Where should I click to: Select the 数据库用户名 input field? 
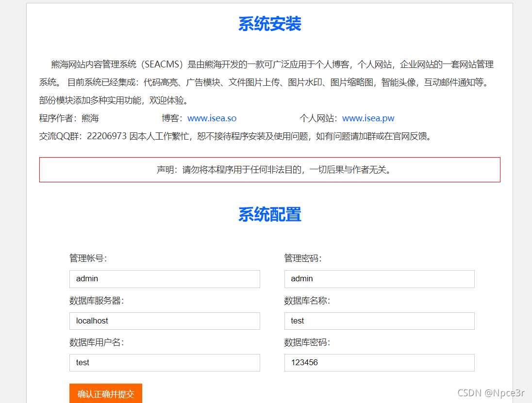(165, 362)
